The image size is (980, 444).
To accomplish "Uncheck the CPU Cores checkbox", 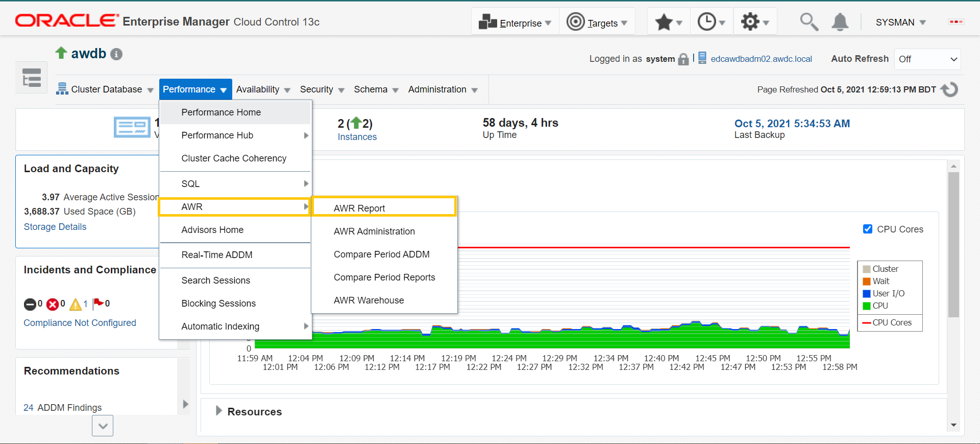I will (867, 229).
